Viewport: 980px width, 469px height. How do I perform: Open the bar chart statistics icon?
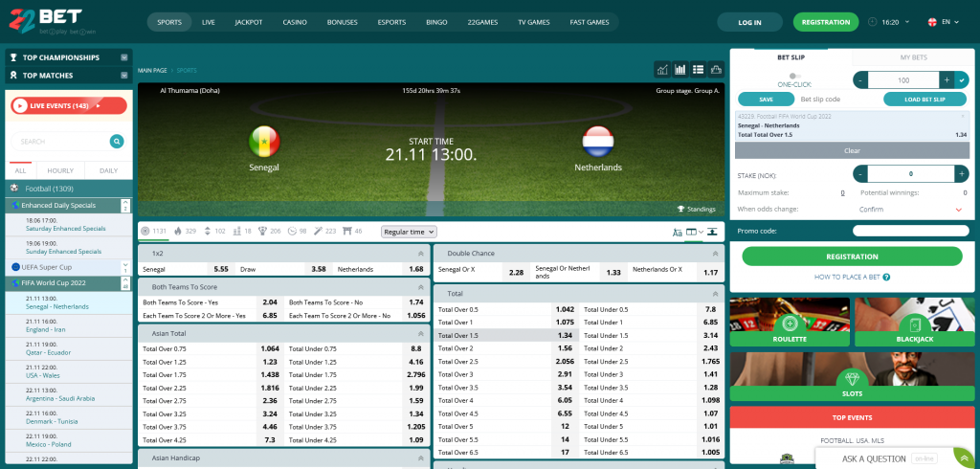[x=680, y=70]
